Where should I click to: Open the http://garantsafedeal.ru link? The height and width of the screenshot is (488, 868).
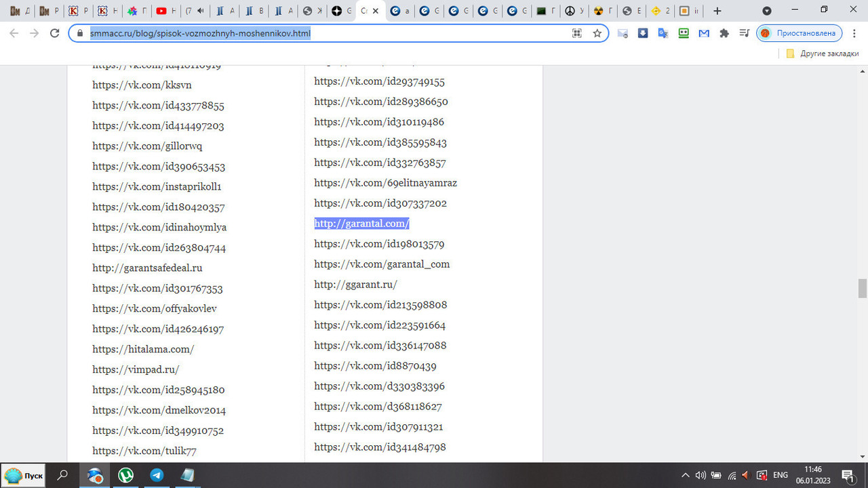147,268
